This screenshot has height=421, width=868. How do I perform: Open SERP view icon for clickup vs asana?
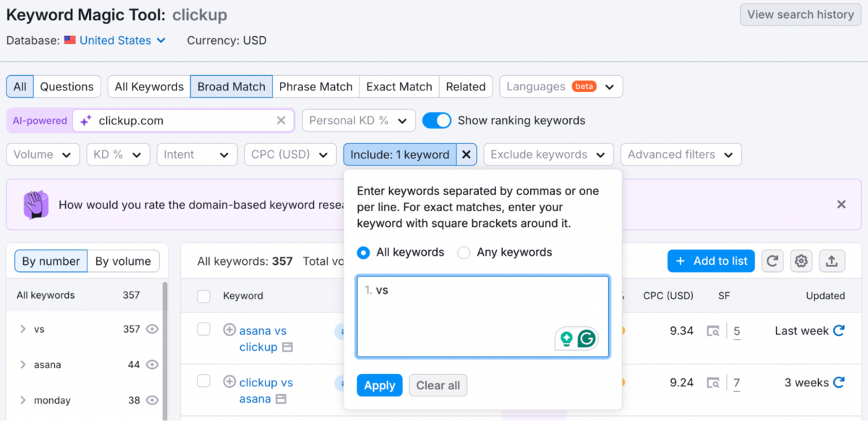(713, 383)
